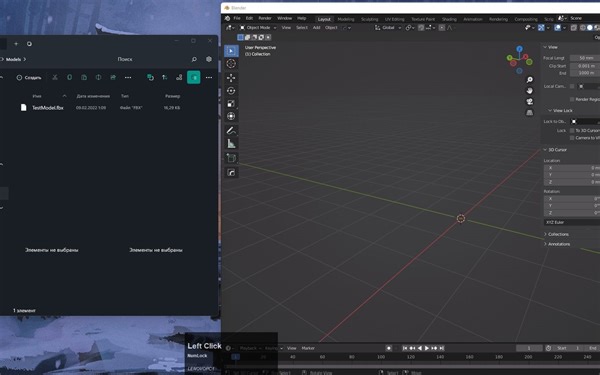Switch to the UV Editing workspace tab

coord(395,19)
